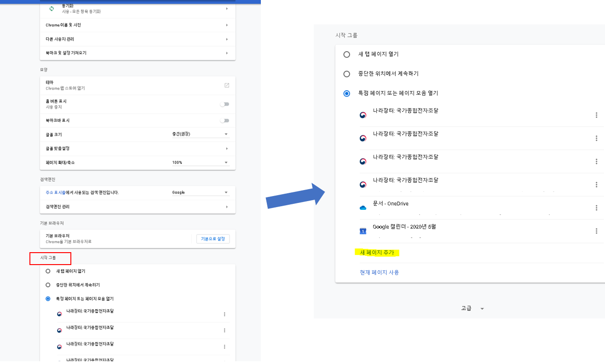Click first 나라장터 favicon in left view list
605x364 pixels.
click(59, 314)
